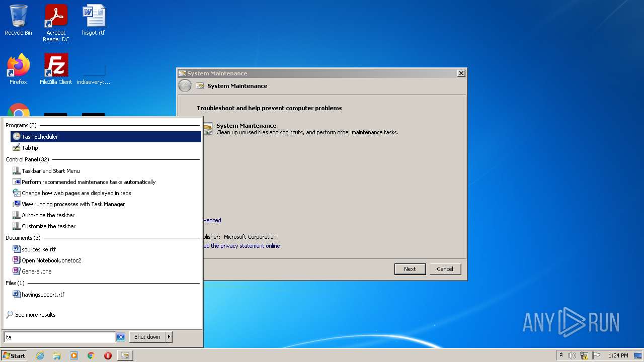This screenshot has width=644, height=362.
Task: Click the back arrow in System Maintenance
Action: click(x=185, y=86)
